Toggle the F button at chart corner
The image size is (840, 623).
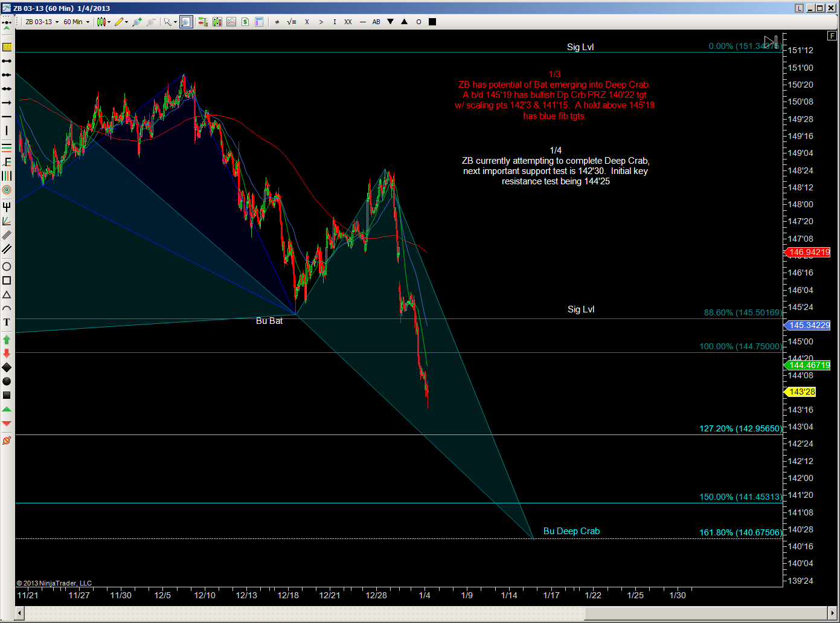point(833,36)
